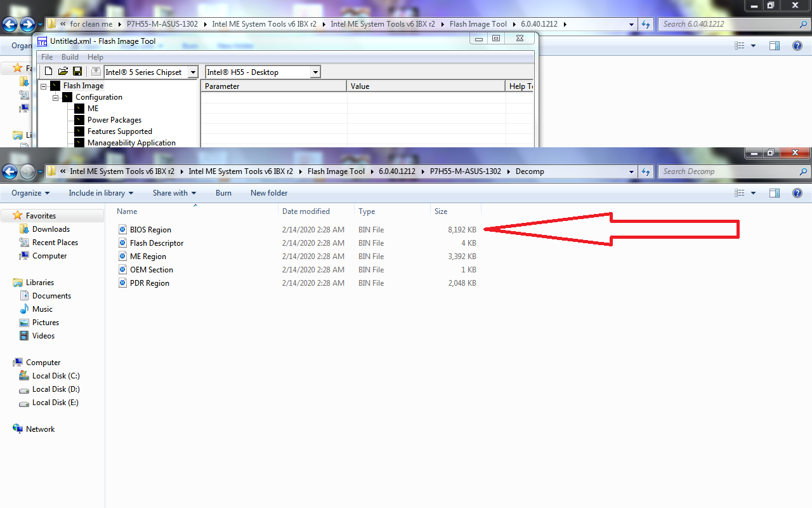
Task: Click the Power Packages node icon
Action: (79, 120)
